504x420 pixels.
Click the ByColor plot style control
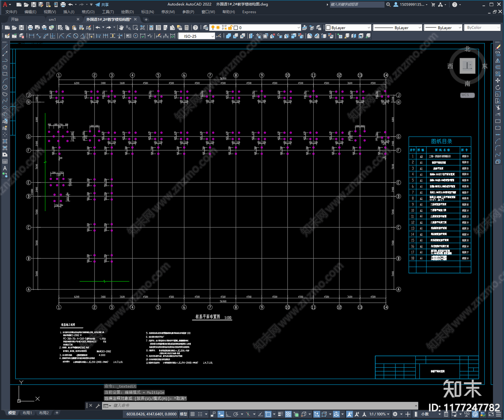point(482,28)
